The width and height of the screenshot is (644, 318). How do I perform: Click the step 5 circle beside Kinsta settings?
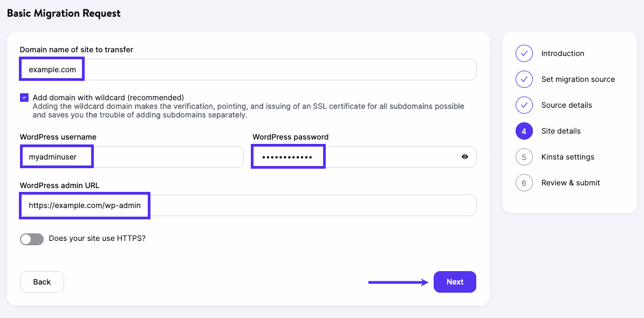pyautogui.click(x=524, y=157)
